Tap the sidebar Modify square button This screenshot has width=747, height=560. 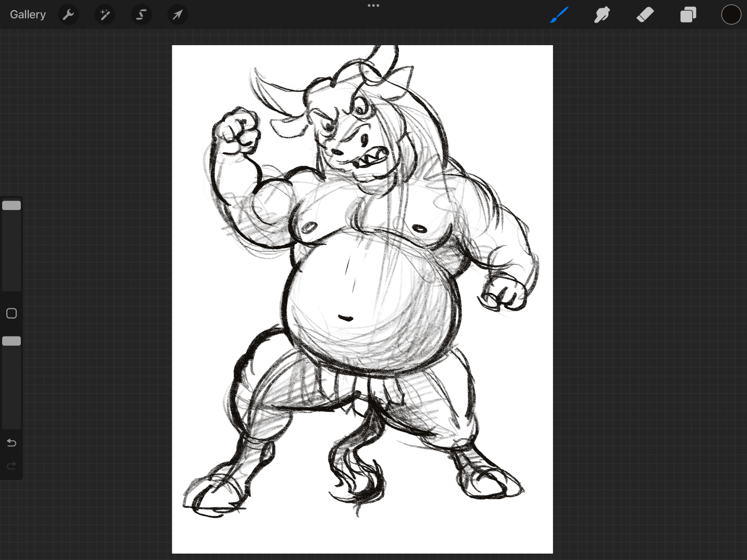pyautogui.click(x=11, y=313)
